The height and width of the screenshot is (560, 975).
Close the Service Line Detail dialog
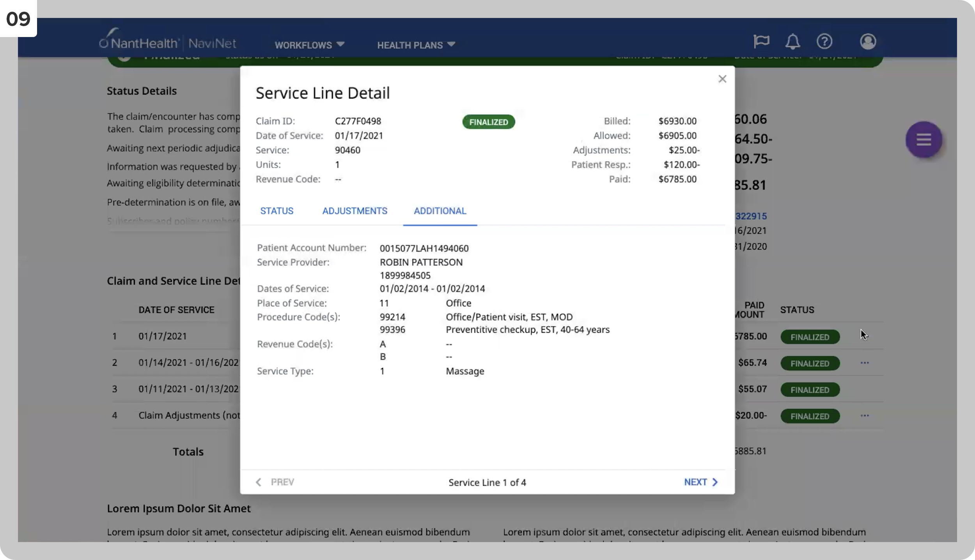pyautogui.click(x=722, y=79)
